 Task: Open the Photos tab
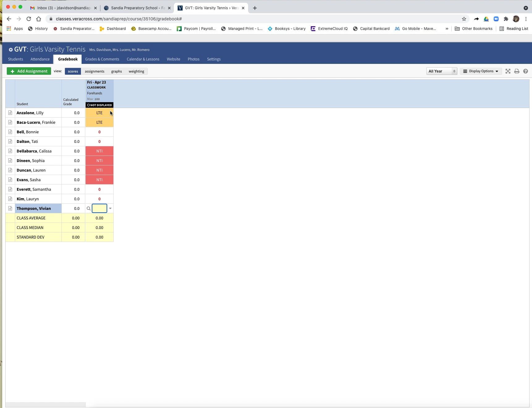(x=193, y=59)
